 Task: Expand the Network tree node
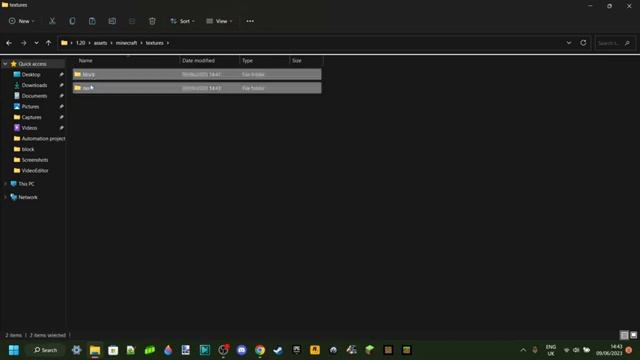tap(5, 197)
